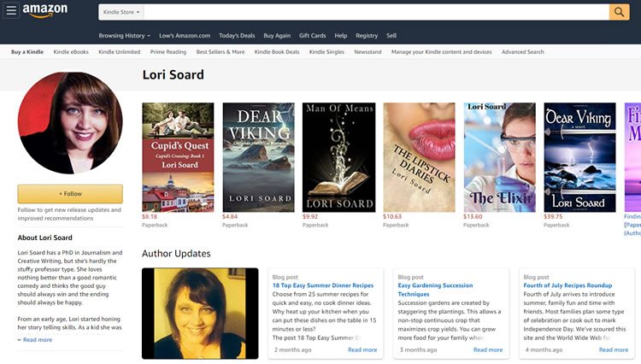Open the Kindle Store search category dropdown
Image resolution: width=641 pixels, height=364 pixels.
(121, 12)
